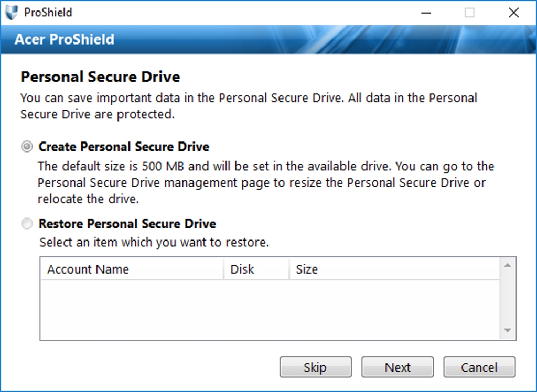Cancel the Personal Secure Drive setup

pos(479,367)
